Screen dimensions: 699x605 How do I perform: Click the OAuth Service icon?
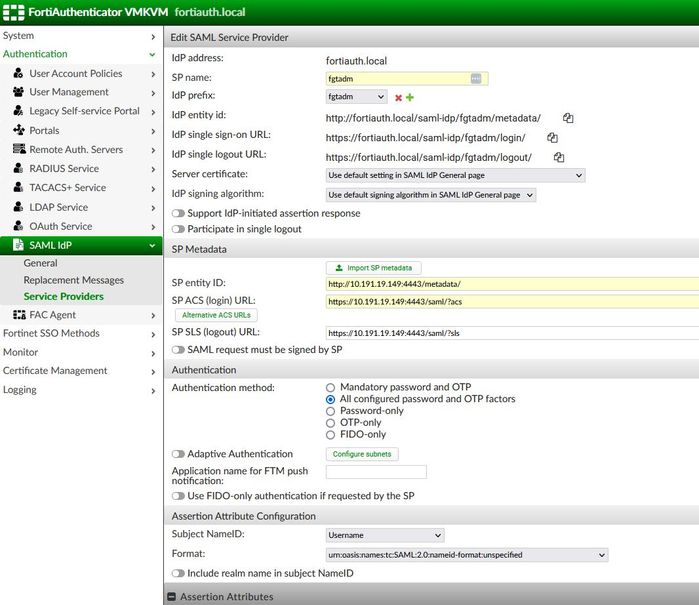[x=18, y=226]
